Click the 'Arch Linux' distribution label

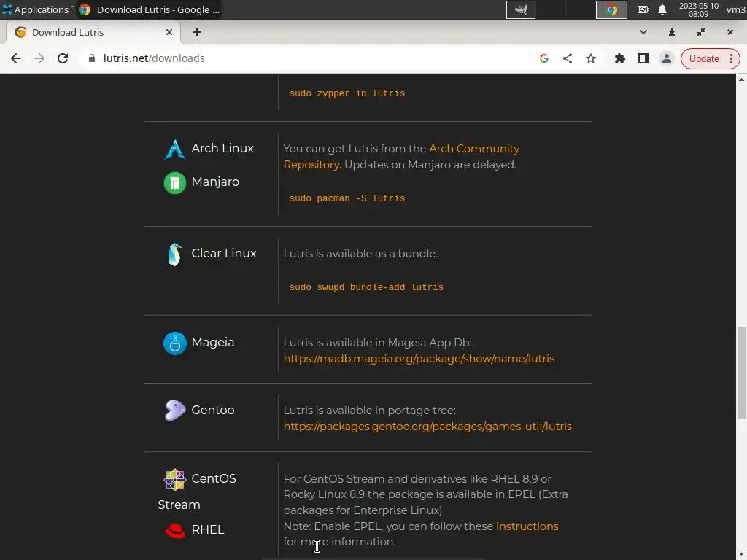(x=222, y=148)
